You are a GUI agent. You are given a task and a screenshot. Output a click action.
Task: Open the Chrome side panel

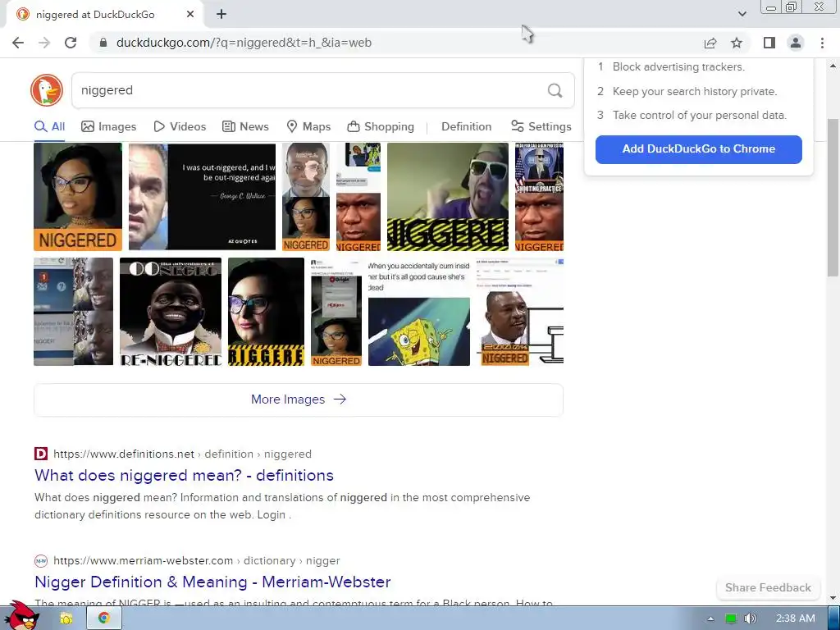click(x=769, y=43)
